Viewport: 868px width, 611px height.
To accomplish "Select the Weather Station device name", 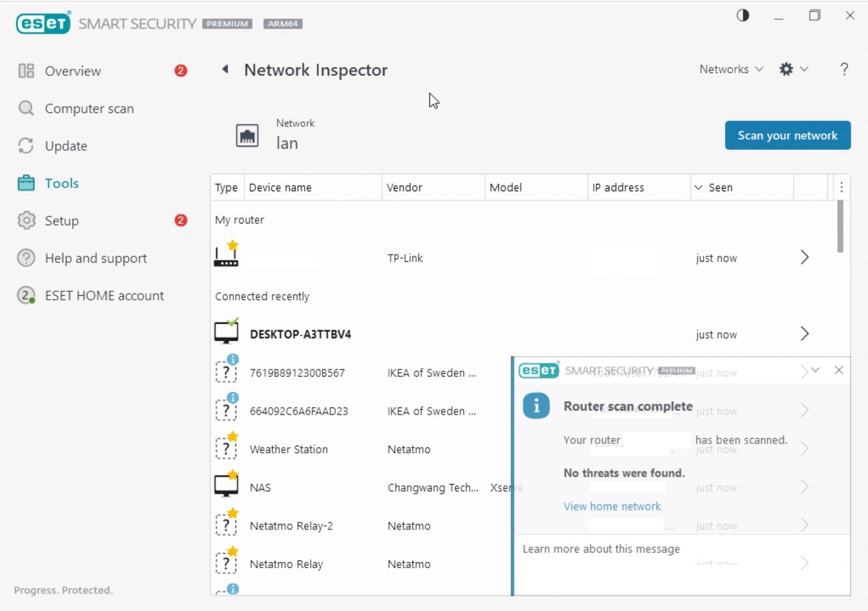I will (289, 449).
